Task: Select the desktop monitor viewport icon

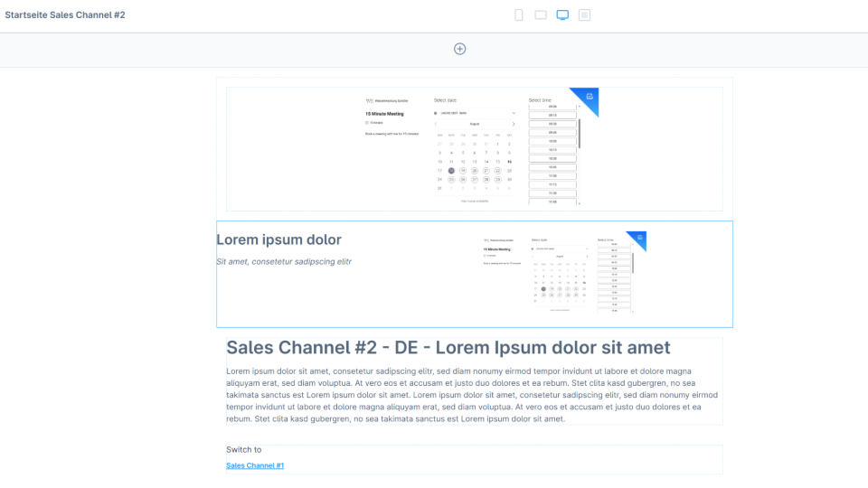Action: (562, 15)
